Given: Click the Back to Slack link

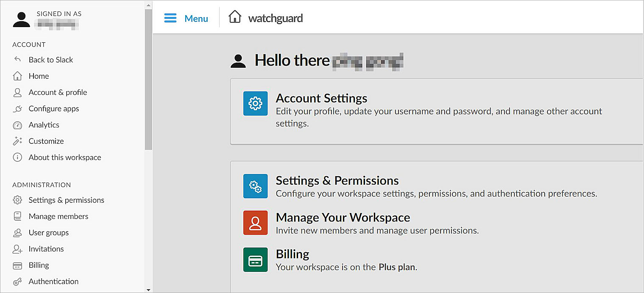Looking at the screenshot, I should click(50, 60).
